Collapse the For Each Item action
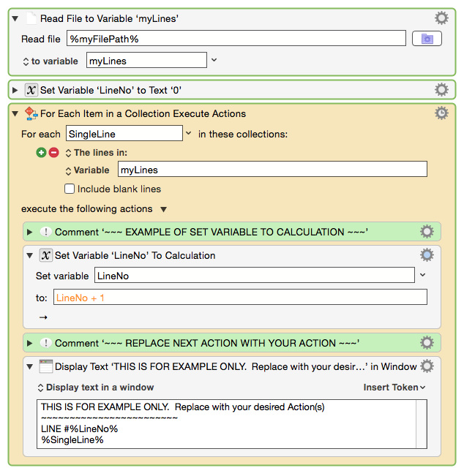The height and width of the screenshot is (476, 464). [16, 114]
